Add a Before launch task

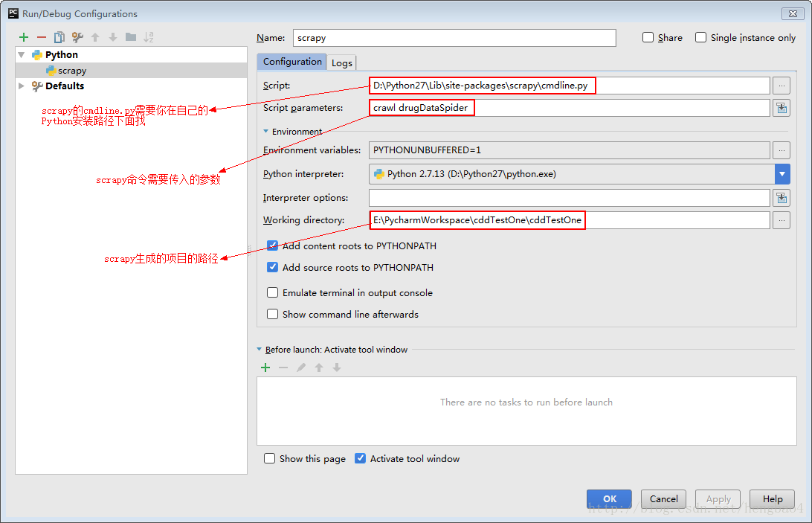pos(265,368)
